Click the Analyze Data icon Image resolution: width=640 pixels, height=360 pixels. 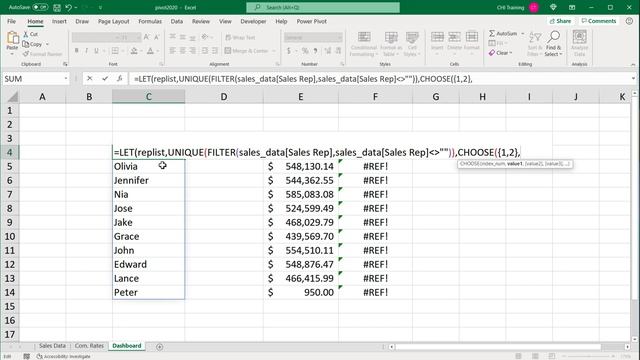pos(579,37)
